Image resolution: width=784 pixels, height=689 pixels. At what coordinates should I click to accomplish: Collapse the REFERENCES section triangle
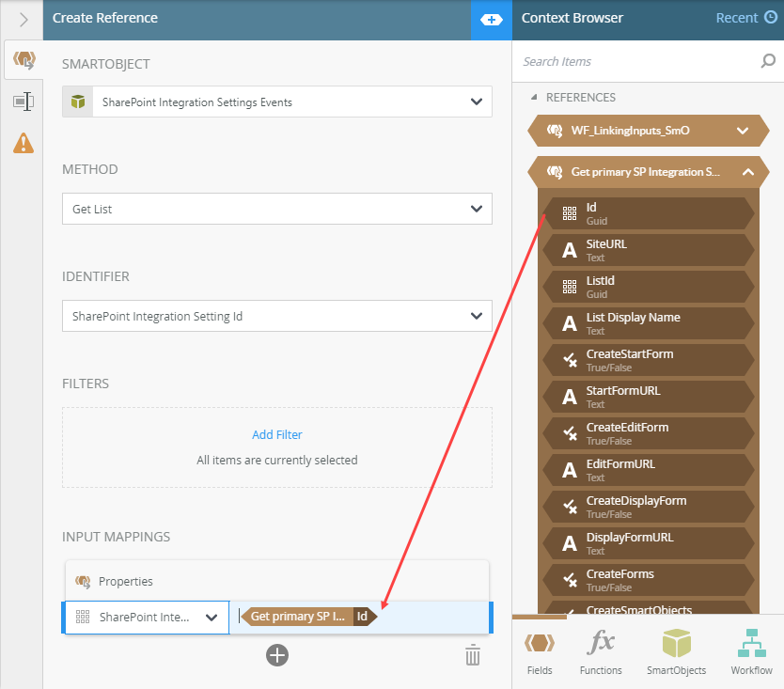coord(534,97)
